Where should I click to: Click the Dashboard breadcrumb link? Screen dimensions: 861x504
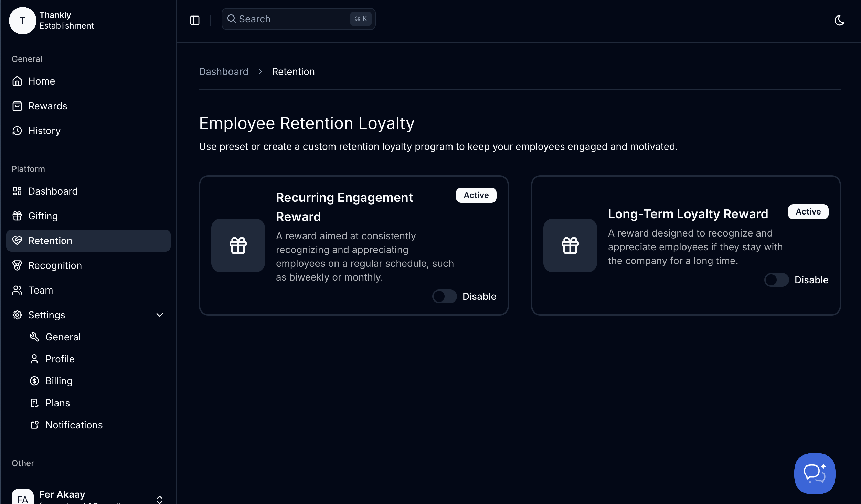pos(224,72)
